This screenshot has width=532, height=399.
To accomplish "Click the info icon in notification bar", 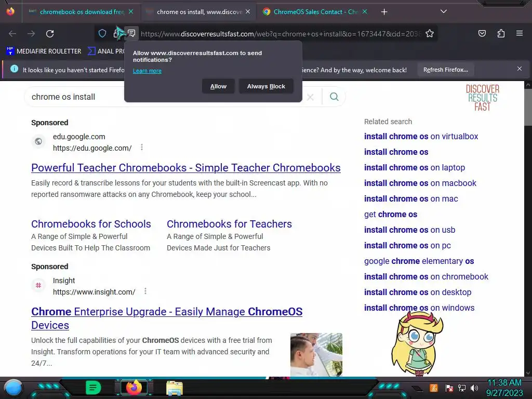I will tap(14, 69).
